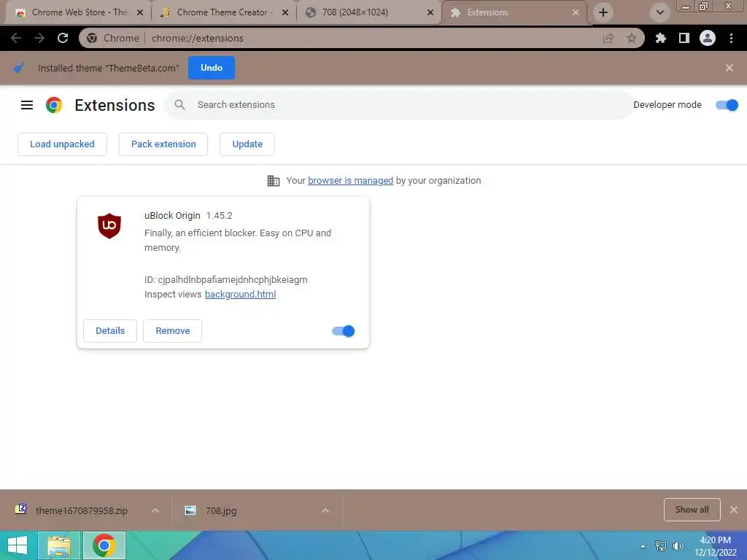
Task: Bookmark this page with the star icon
Action: tap(631, 38)
